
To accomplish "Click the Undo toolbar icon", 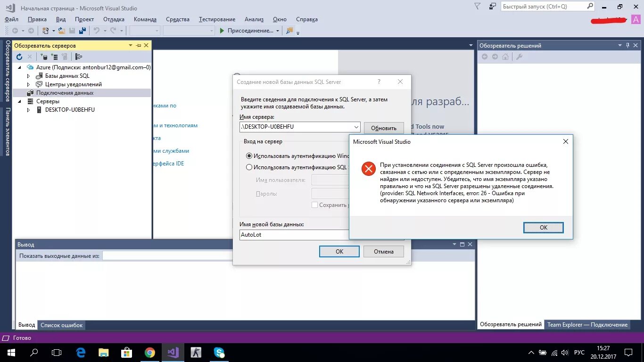I will (97, 31).
